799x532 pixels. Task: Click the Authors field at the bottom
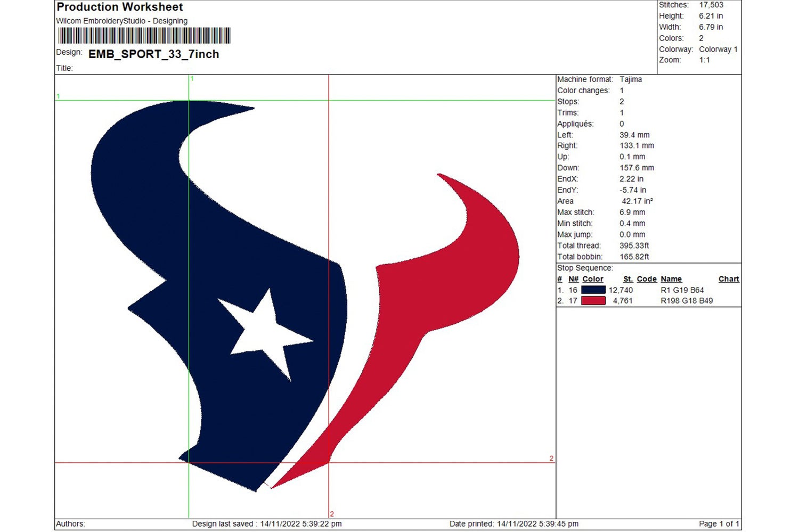click(70, 523)
